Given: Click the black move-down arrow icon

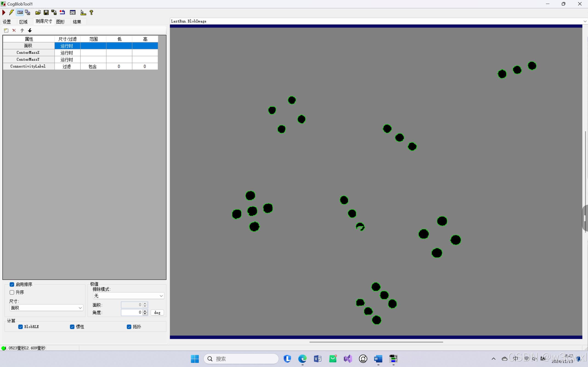Looking at the screenshot, I should point(30,30).
